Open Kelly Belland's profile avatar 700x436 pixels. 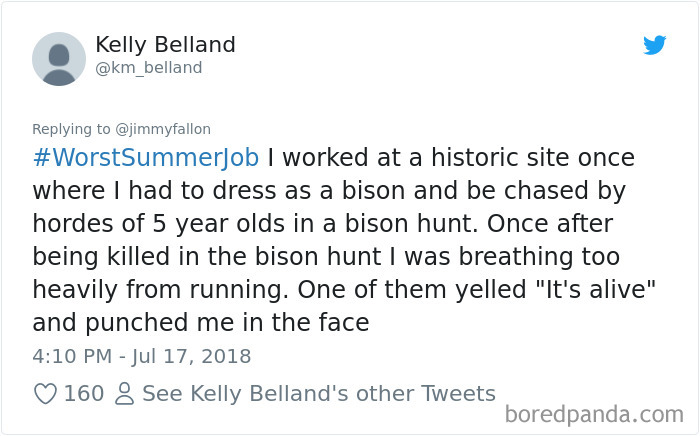pos(59,58)
